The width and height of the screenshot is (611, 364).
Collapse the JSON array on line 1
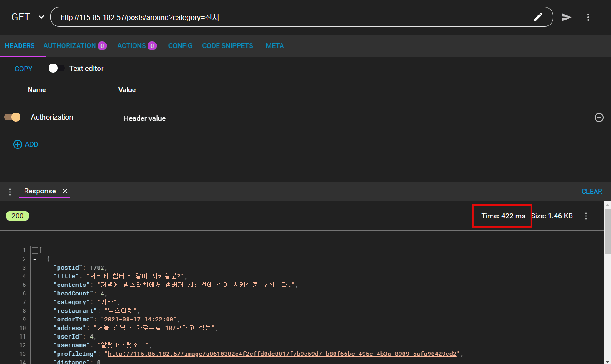click(x=34, y=250)
